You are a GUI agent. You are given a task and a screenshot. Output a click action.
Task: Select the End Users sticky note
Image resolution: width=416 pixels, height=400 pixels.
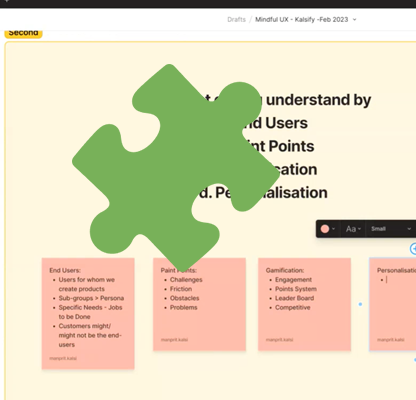click(x=88, y=313)
